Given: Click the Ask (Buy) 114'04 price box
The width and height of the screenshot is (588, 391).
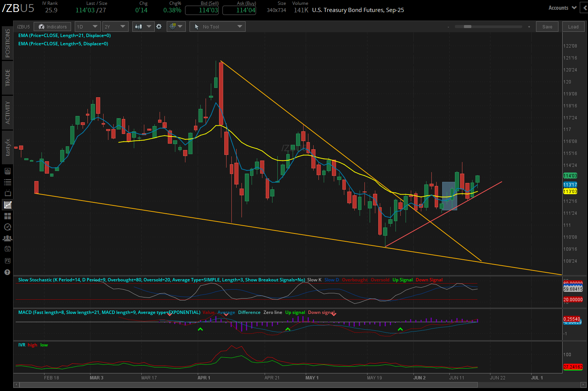Looking at the screenshot, I should [239, 10].
